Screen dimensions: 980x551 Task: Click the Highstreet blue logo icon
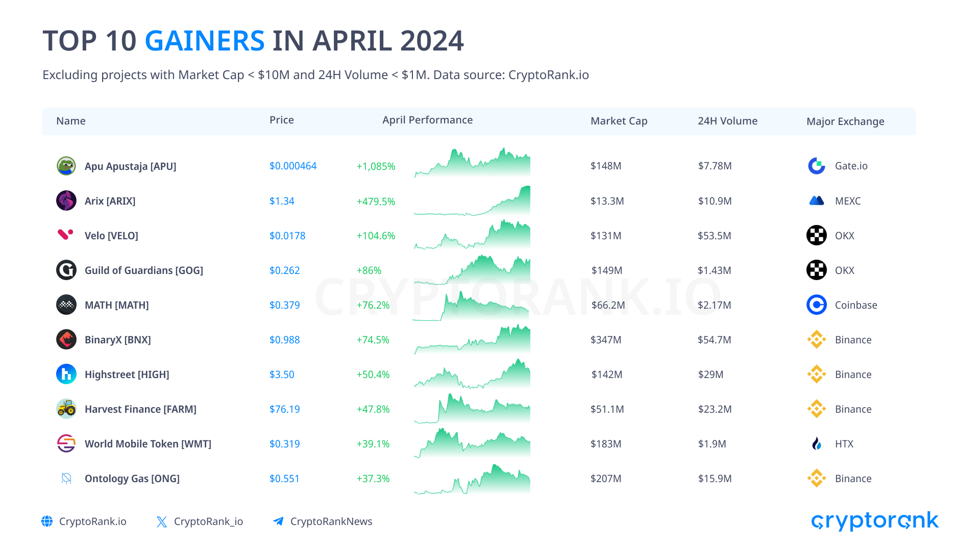[x=66, y=374]
